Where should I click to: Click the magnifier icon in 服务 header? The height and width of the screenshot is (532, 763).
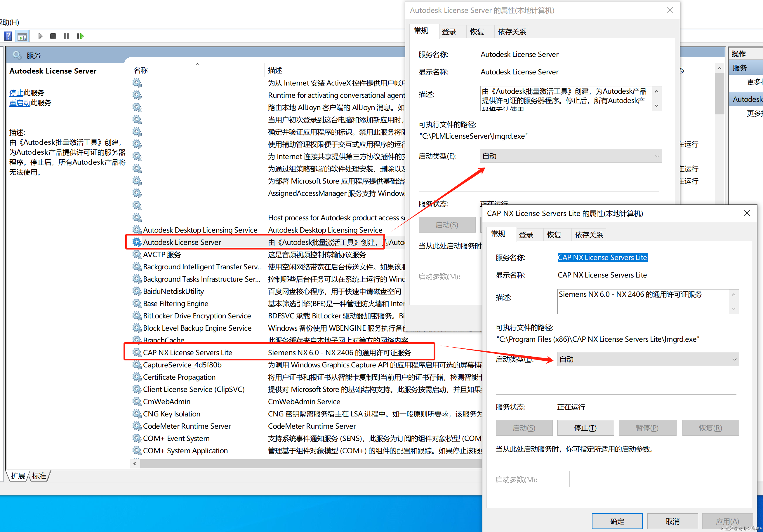point(17,55)
